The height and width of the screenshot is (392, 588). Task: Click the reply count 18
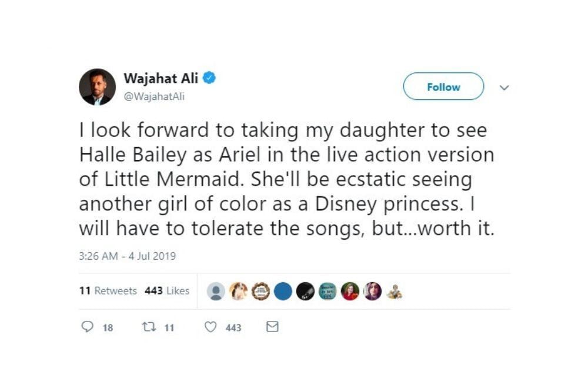click(x=106, y=329)
